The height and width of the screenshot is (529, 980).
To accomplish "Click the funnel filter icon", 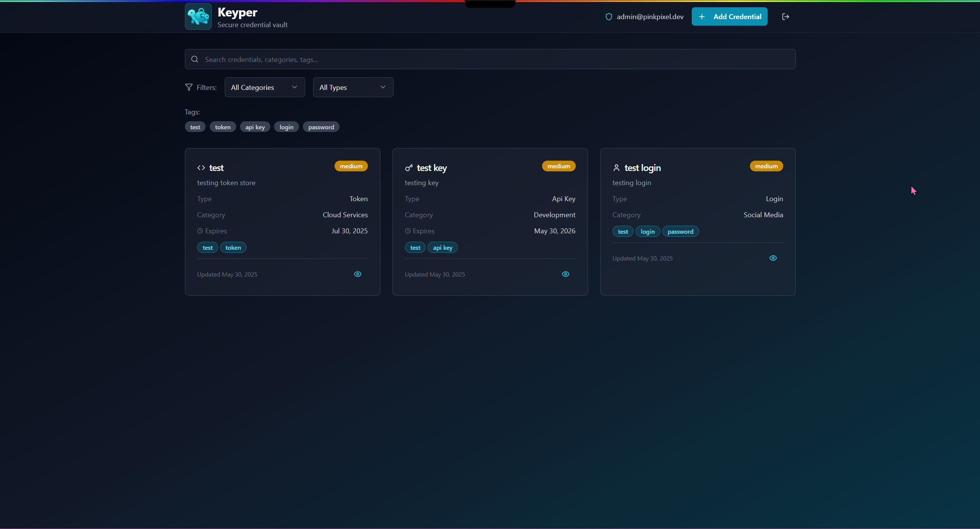I will pyautogui.click(x=189, y=87).
